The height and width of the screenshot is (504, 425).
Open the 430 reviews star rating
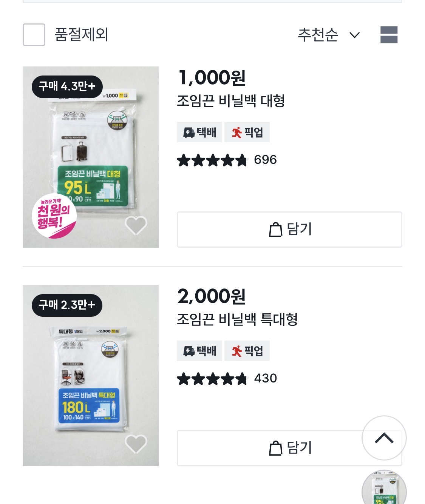(x=227, y=378)
